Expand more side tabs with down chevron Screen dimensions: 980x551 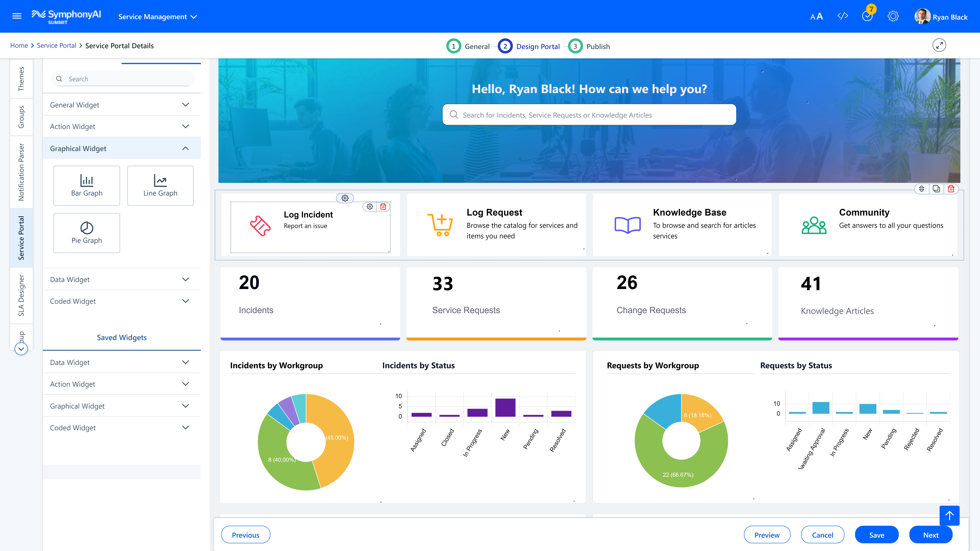(21, 349)
